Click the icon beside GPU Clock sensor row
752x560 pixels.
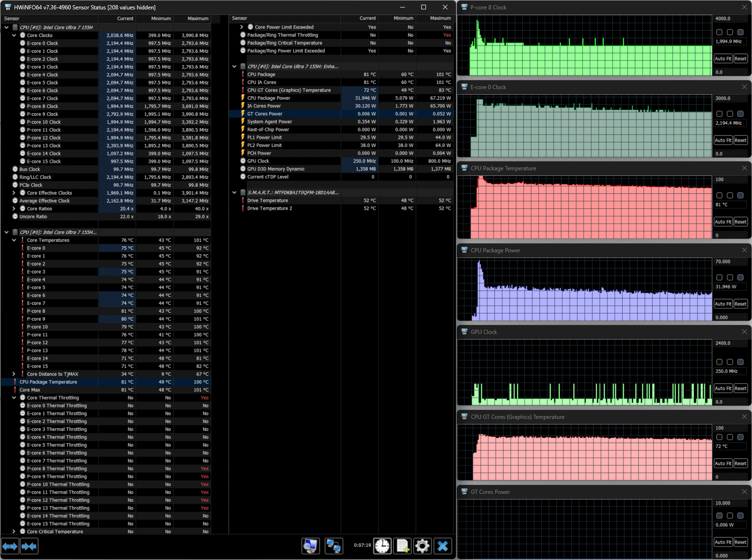[243, 161]
